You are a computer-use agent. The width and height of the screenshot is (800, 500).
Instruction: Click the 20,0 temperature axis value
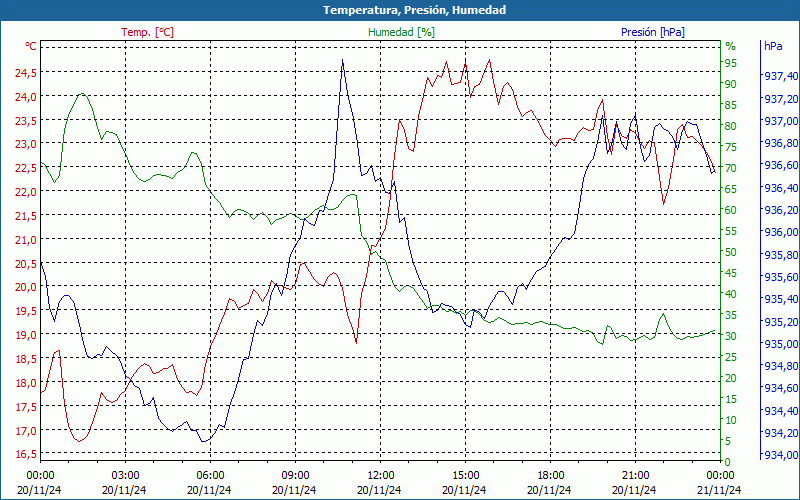click(26, 287)
